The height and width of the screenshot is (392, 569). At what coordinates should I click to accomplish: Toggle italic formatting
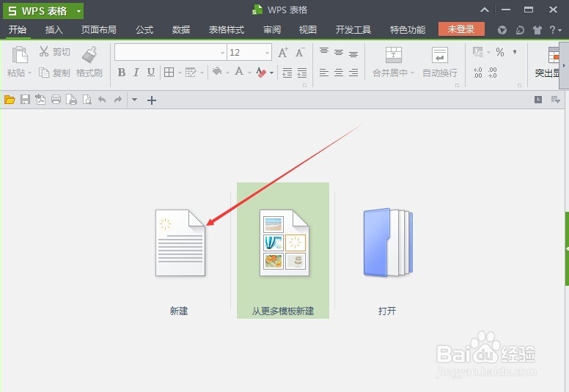136,72
